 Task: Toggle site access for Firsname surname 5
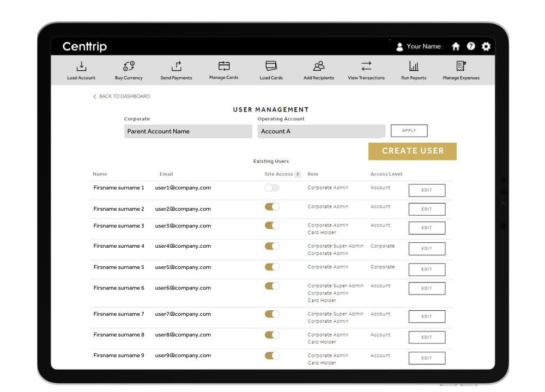(272, 267)
